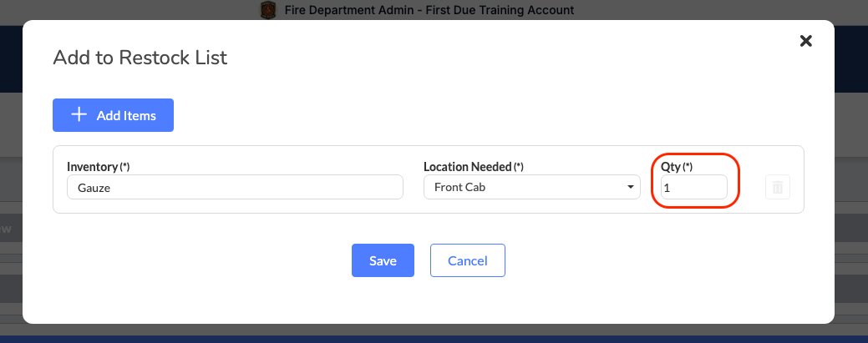Click the trash icon to delete item row
The height and width of the screenshot is (343, 868).
[777, 187]
